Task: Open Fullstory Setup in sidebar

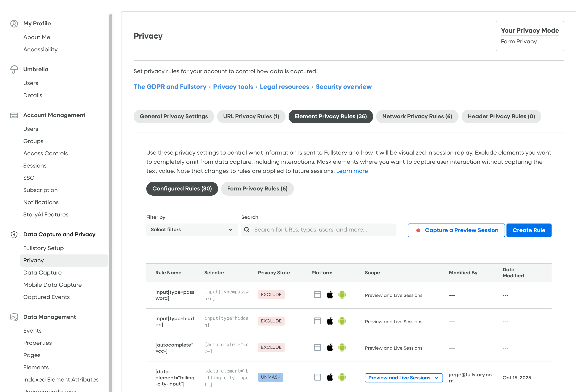Action: pyautogui.click(x=43, y=248)
